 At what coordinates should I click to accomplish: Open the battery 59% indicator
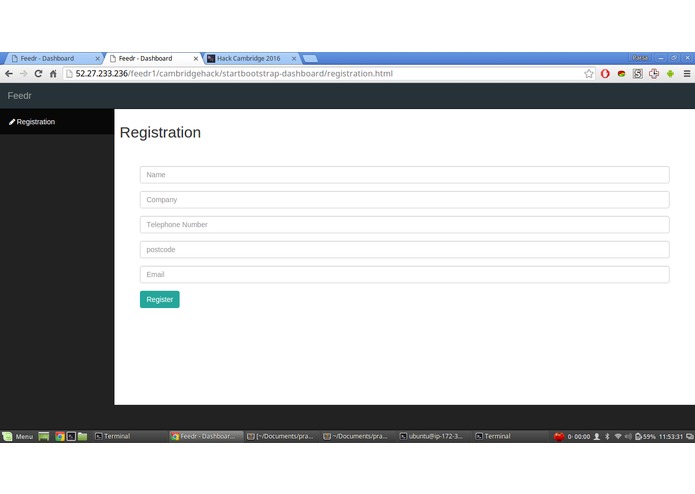645,436
